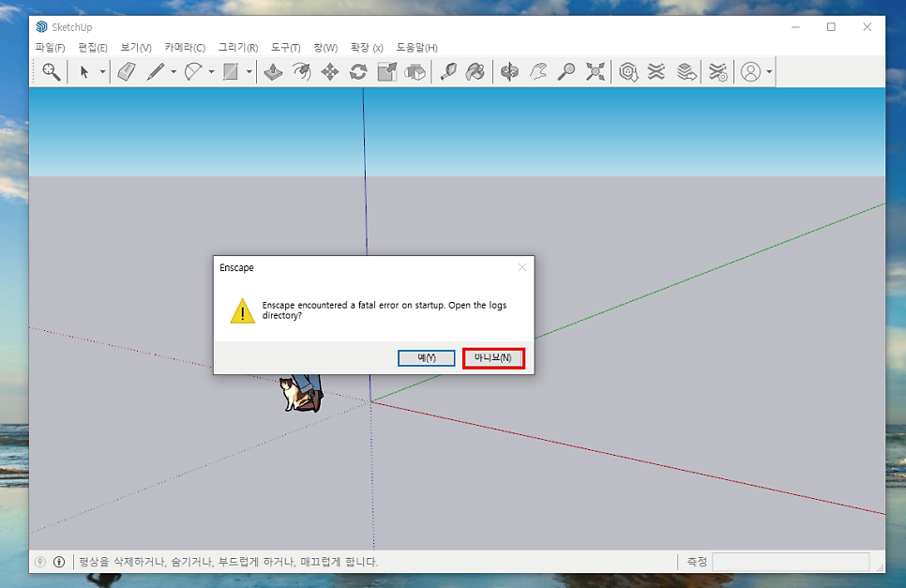Screen dimensions: 906x588
Task: Open the 편집(E) menu
Action: [x=93, y=48]
